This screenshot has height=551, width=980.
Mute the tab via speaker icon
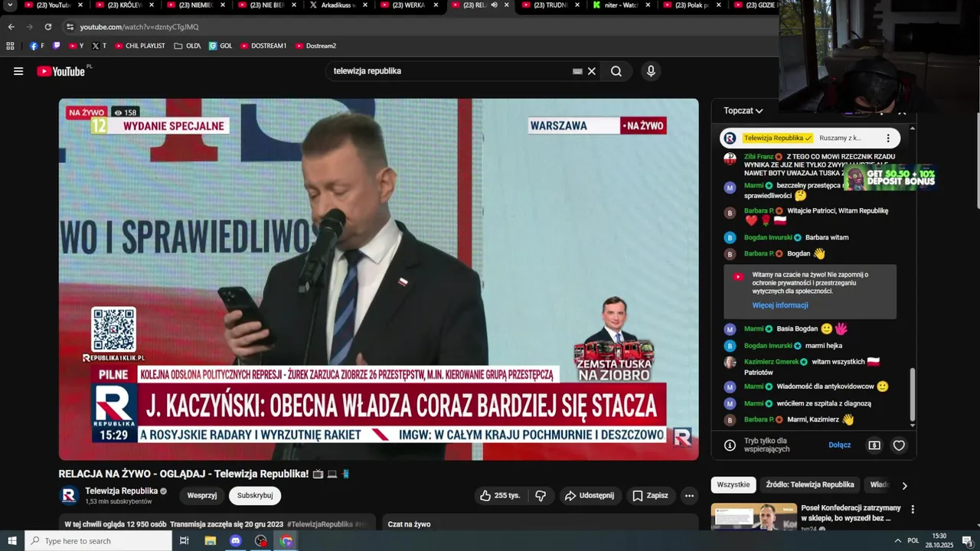[x=494, y=5]
